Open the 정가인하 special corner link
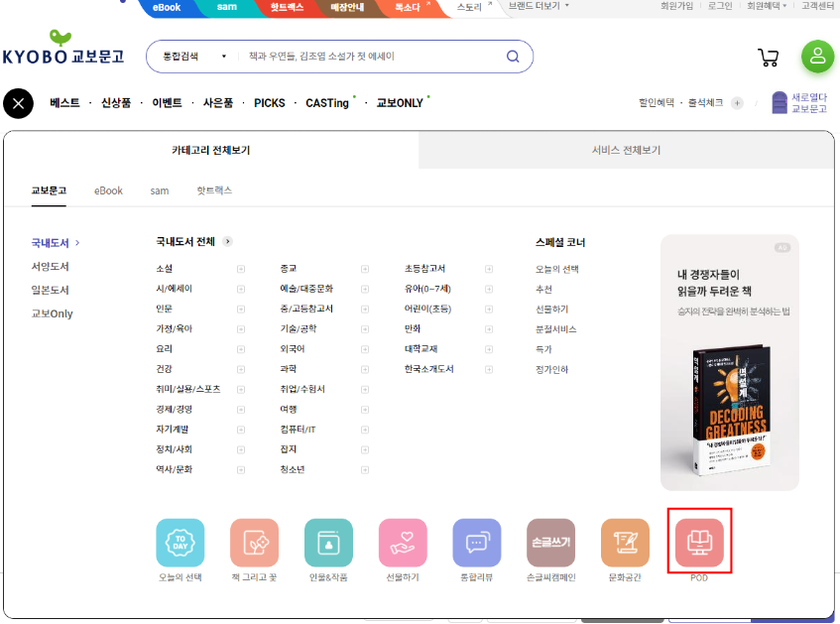840x624 pixels. (551, 369)
